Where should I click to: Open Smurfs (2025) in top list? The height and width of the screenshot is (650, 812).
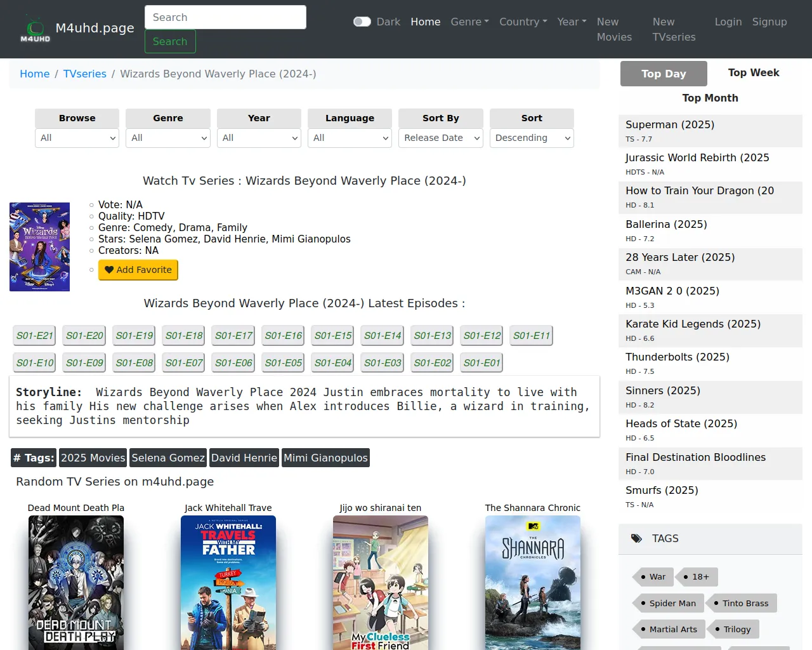coord(710,496)
